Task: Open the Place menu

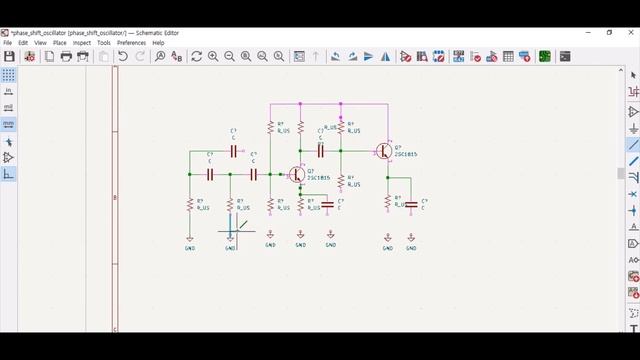Action: (60, 42)
